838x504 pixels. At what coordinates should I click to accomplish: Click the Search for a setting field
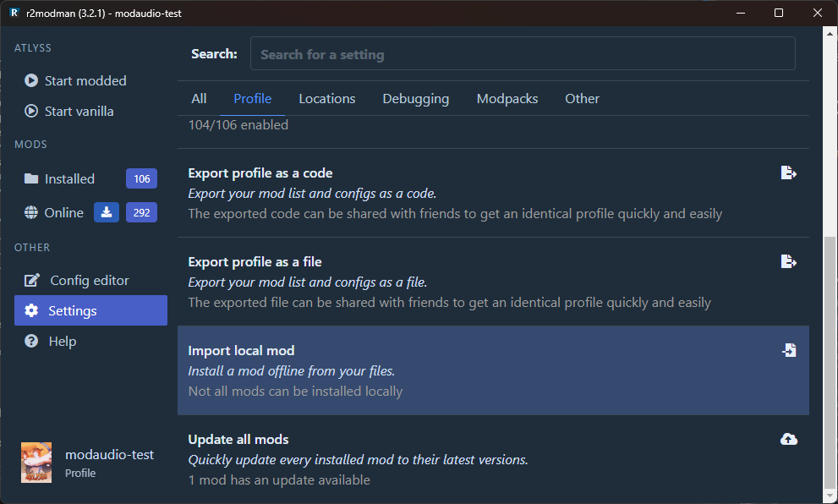(x=523, y=54)
